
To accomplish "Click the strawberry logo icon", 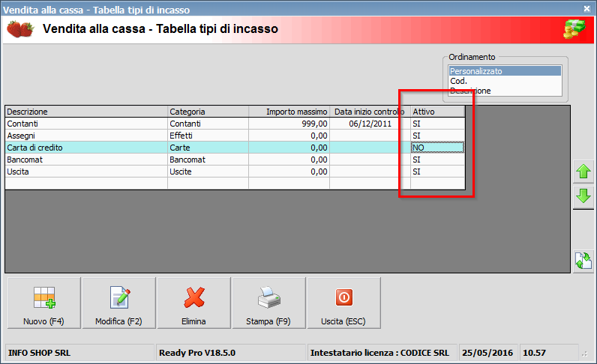I will click(x=20, y=29).
